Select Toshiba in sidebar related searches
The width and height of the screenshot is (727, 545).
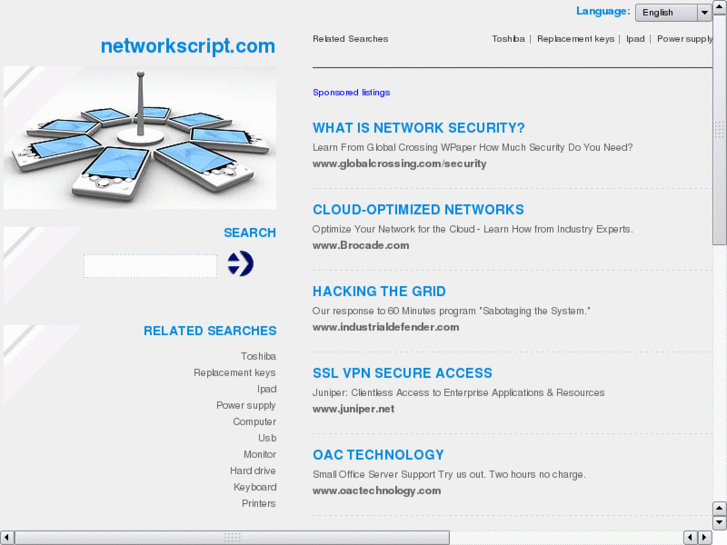[x=258, y=356]
